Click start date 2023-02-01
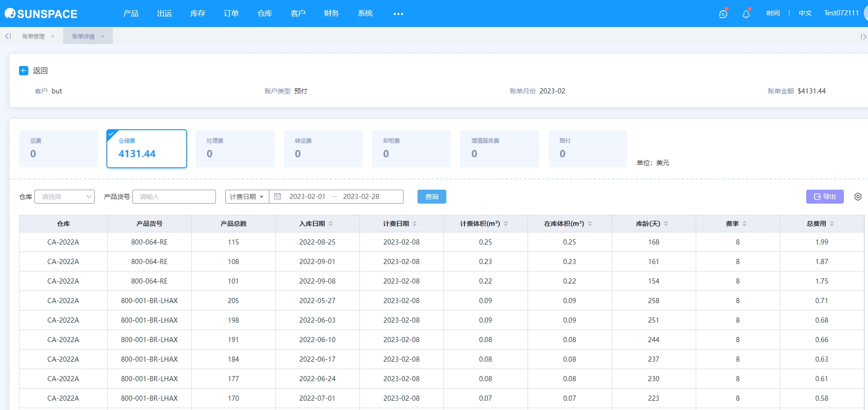 pyautogui.click(x=307, y=197)
